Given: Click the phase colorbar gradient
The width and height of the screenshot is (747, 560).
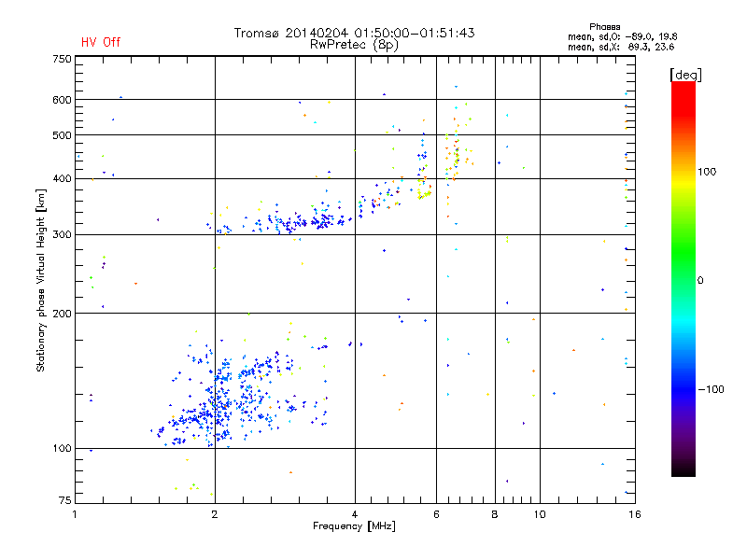Looking at the screenshot, I should point(684,279).
